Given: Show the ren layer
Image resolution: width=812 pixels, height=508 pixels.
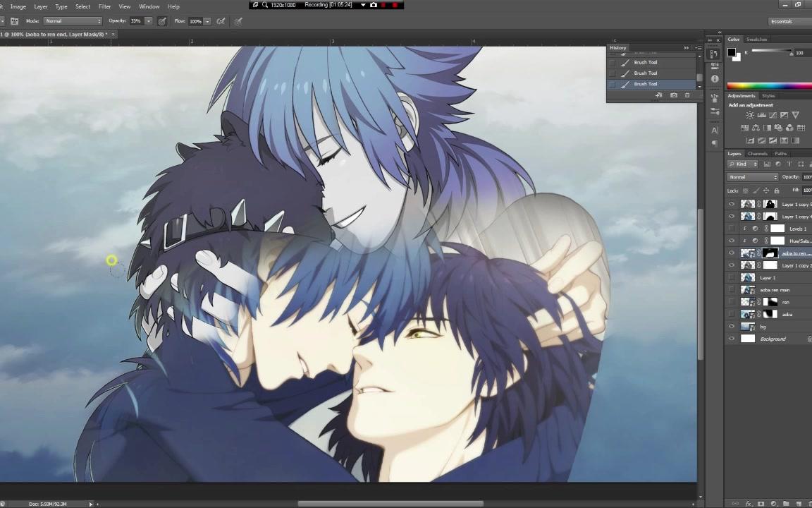Looking at the screenshot, I should [732, 302].
